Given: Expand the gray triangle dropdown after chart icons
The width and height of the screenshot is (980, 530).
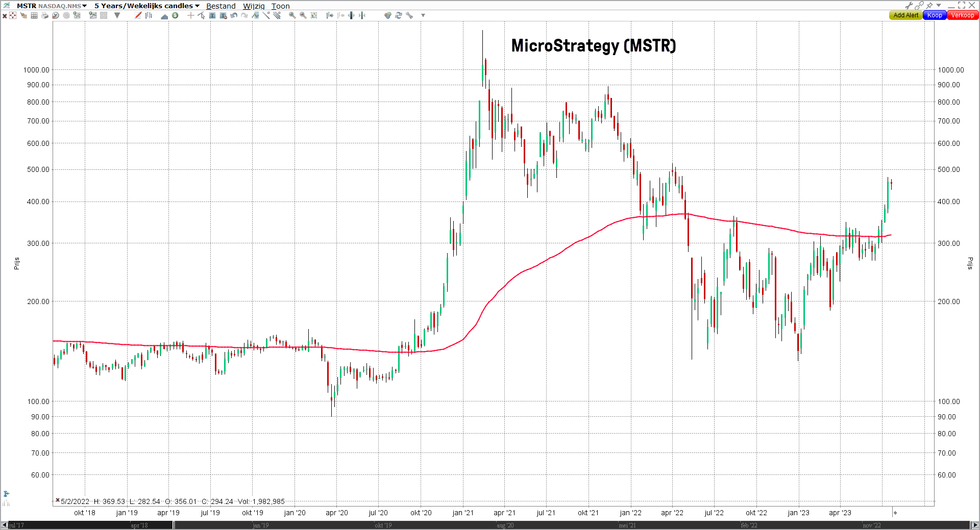Looking at the screenshot, I should pyautogui.click(x=117, y=15).
